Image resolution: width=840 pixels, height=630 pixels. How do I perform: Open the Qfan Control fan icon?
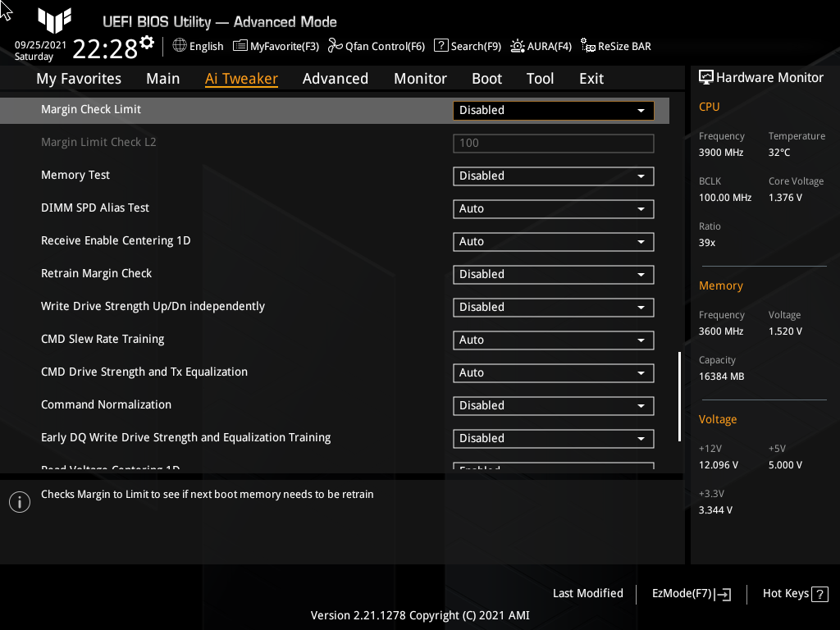click(x=336, y=46)
